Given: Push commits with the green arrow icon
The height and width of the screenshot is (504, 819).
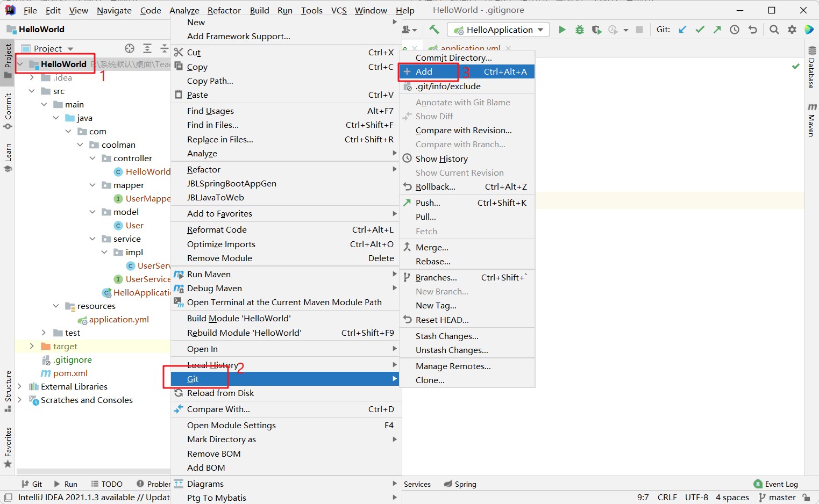Looking at the screenshot, I should click(x=717, y=30).
